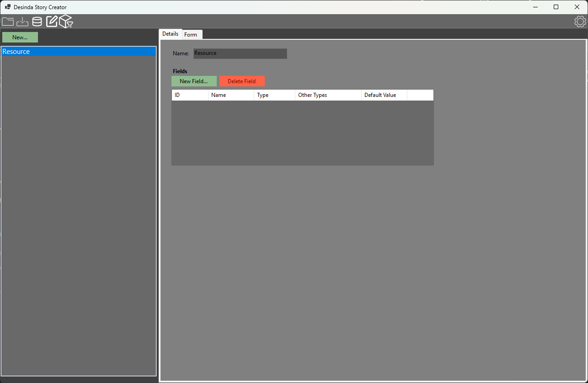This screenshot has width=588, height=383.
Task: Maximize the Desinda Story Creator window
Action: (x=556, y=7)
